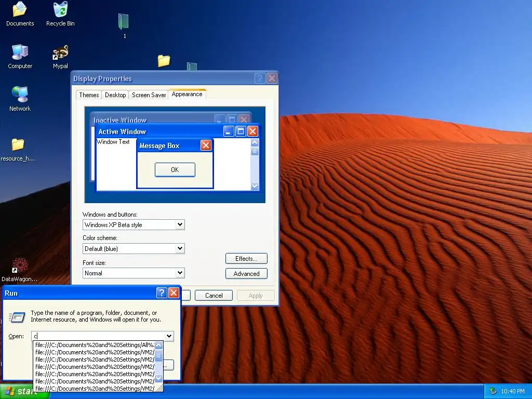Screen dimensions: 532x399
Task: Open the Color scheme dropdown
Action: (x=180, y=249)
